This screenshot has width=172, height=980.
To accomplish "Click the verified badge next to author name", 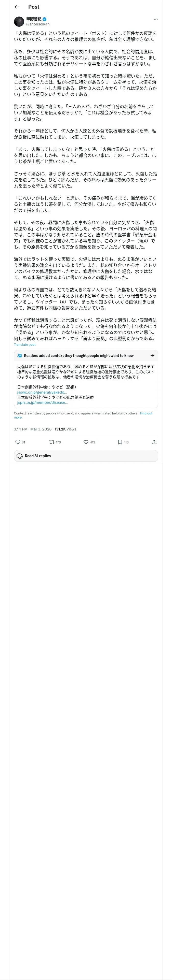I will [45, 19].
